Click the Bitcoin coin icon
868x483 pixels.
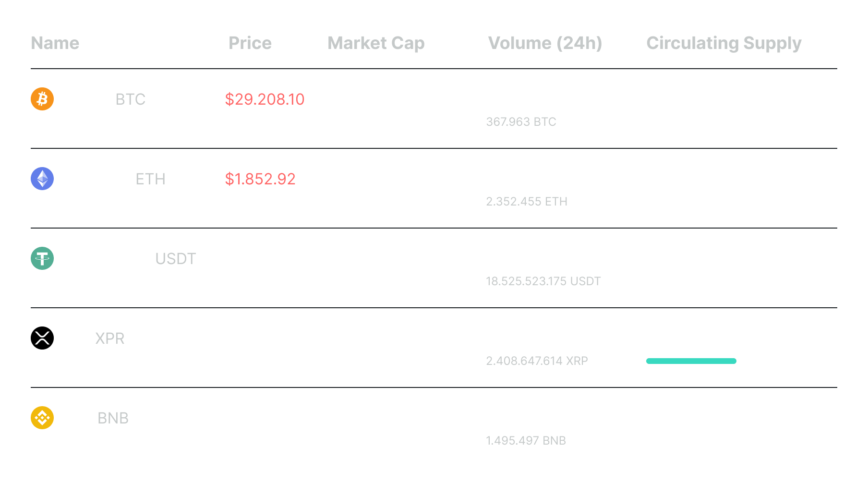(42, 99)
